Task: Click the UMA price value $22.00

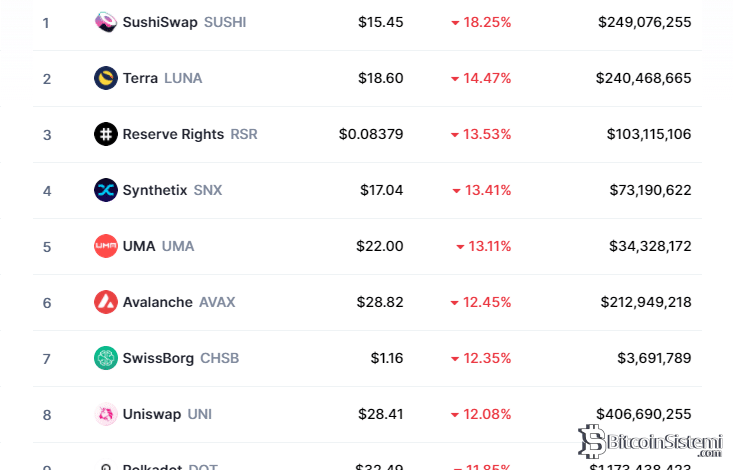Action: pos(380,246)
